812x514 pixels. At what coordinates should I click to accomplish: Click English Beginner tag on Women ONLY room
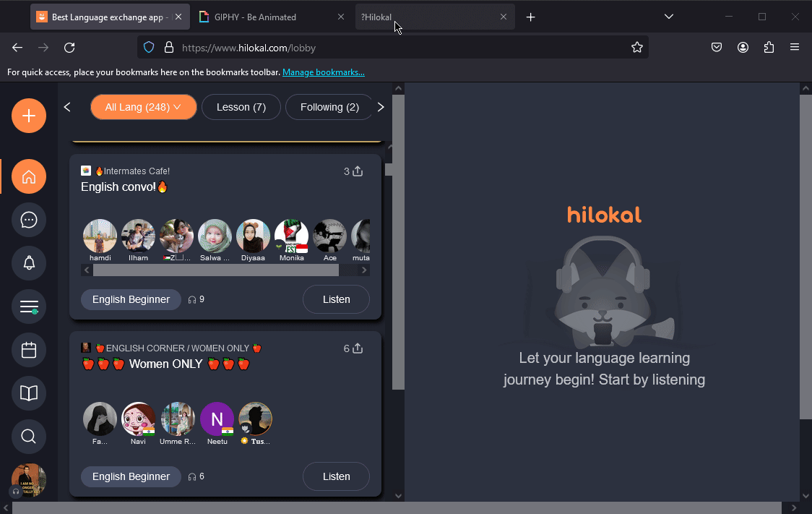click(131, 476)
